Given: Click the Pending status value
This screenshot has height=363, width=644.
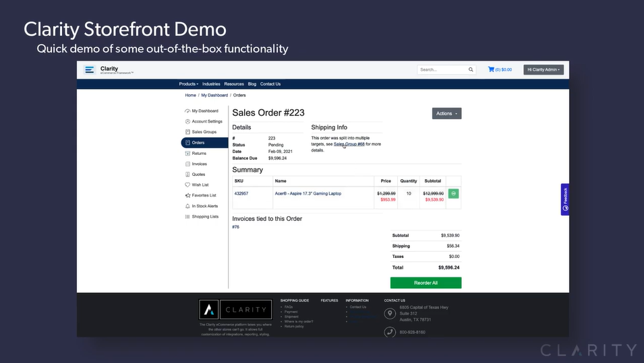Looking at the screenshot, I should tap(276, 145).
